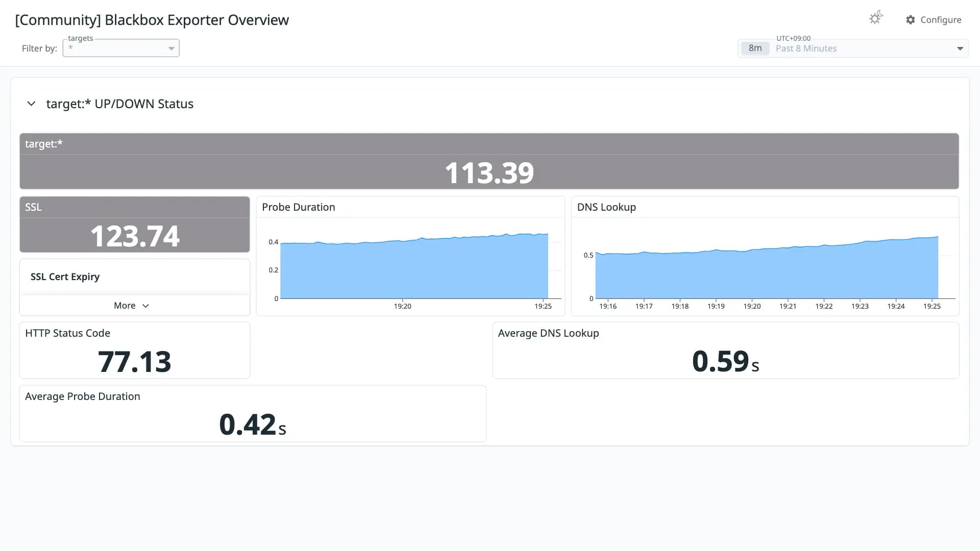Open the targets filter dropdown
Viewport: 980px width, 551px height.
click(x=121, y=48)
